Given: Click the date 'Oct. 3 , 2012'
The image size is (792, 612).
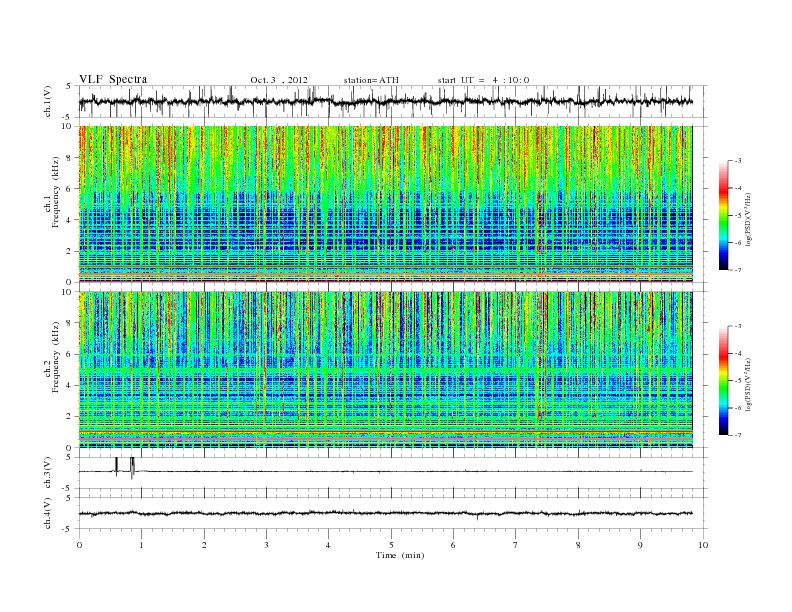Looking at the screenshot, I should (279, 80).
